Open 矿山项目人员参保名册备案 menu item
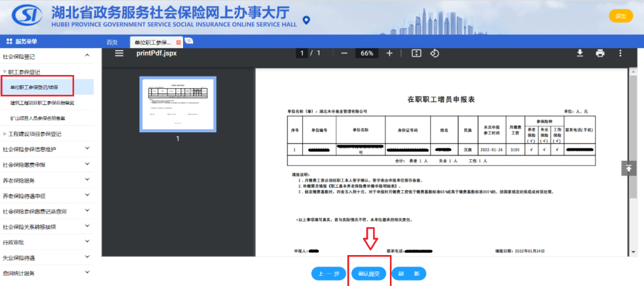This screenshot has height=286, width=644. [x=38, y=118]
